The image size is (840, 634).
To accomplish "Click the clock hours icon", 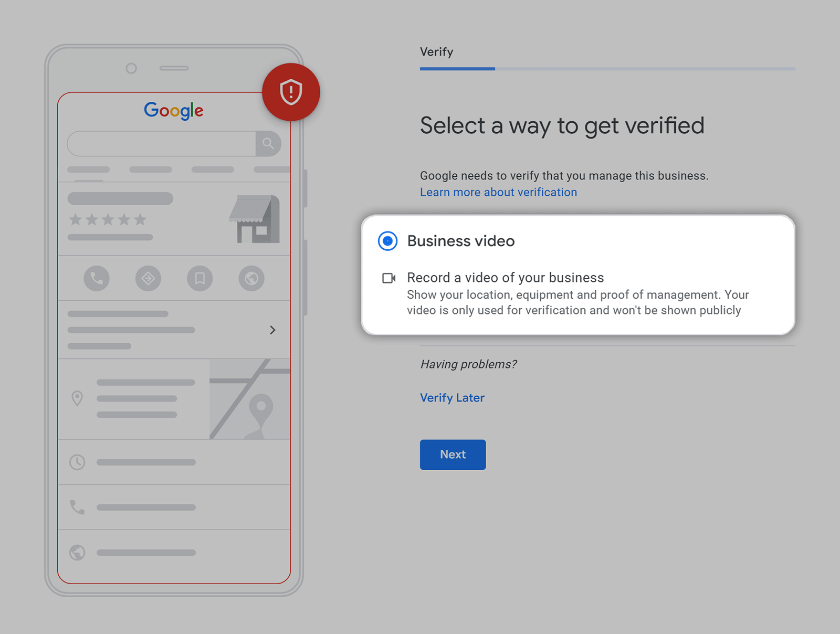I will tap(78, 462).
